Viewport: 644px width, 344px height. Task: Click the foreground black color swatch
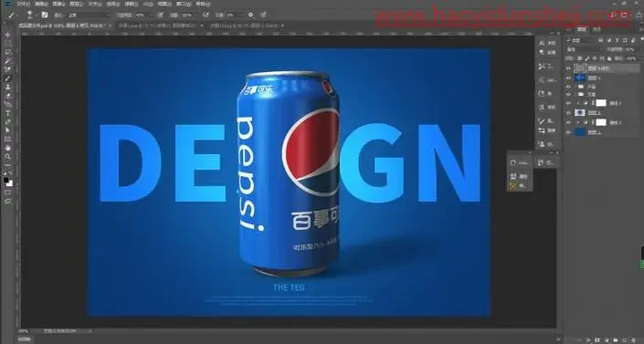pos(5,180)
